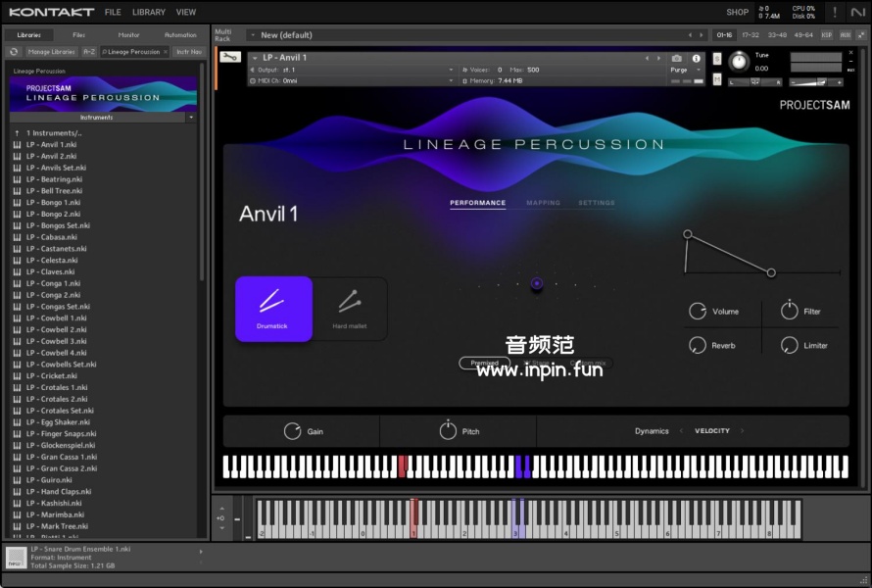
Task: Toggle the KSP button
Action: pos(826,35)
